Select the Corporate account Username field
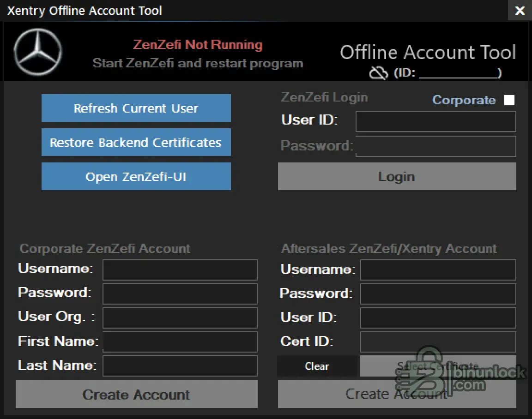The height and width of the screenshot is (419, 532). (180, 270)
